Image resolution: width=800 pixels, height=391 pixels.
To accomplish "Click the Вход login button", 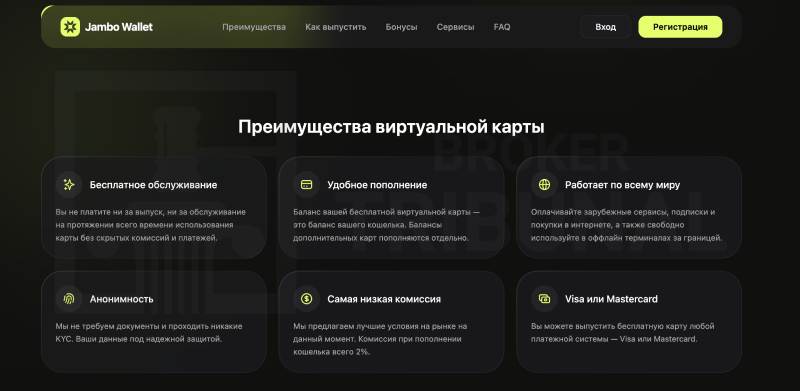I will [x=606, y=27].
